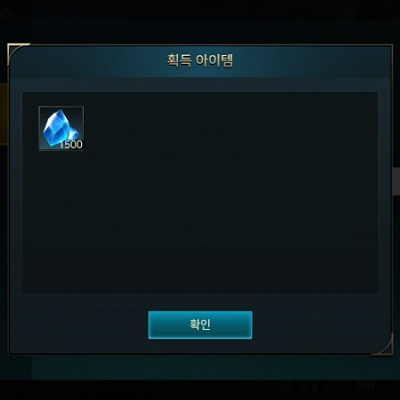Open the dimmed 인벤 tab at the bottom right

(364, 388)
